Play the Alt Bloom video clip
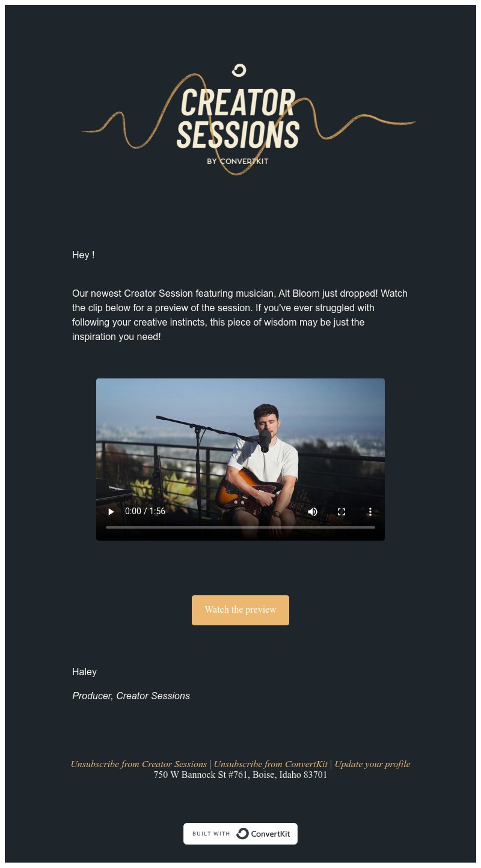 pos(111,512)
